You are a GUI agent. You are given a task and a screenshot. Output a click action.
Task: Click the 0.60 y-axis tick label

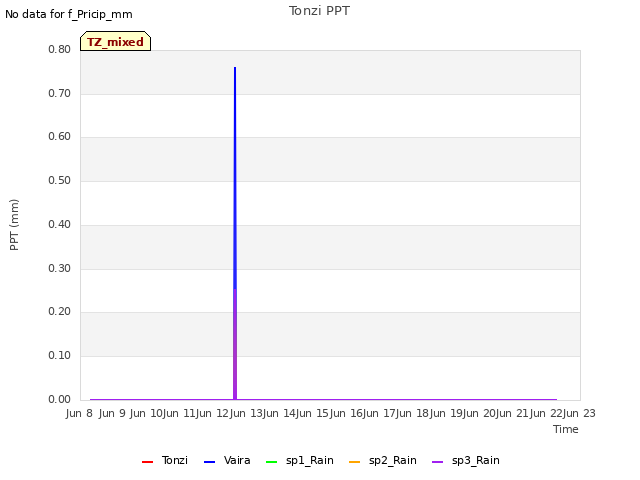coord(60,136)
